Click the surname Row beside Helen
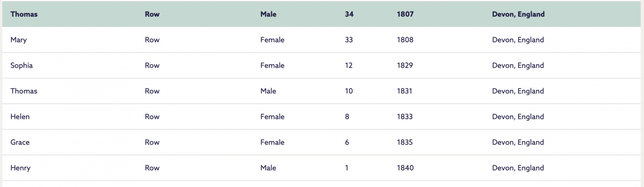 [152, 117]
